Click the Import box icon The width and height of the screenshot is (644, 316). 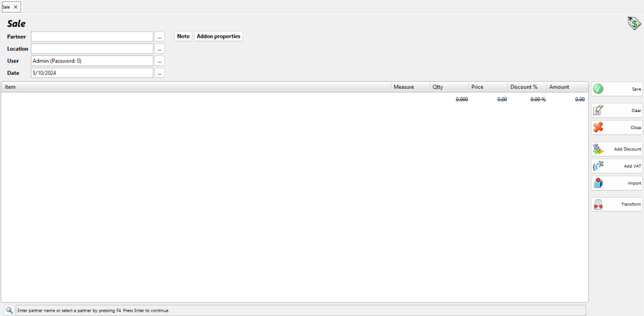(x=598, y=183)
